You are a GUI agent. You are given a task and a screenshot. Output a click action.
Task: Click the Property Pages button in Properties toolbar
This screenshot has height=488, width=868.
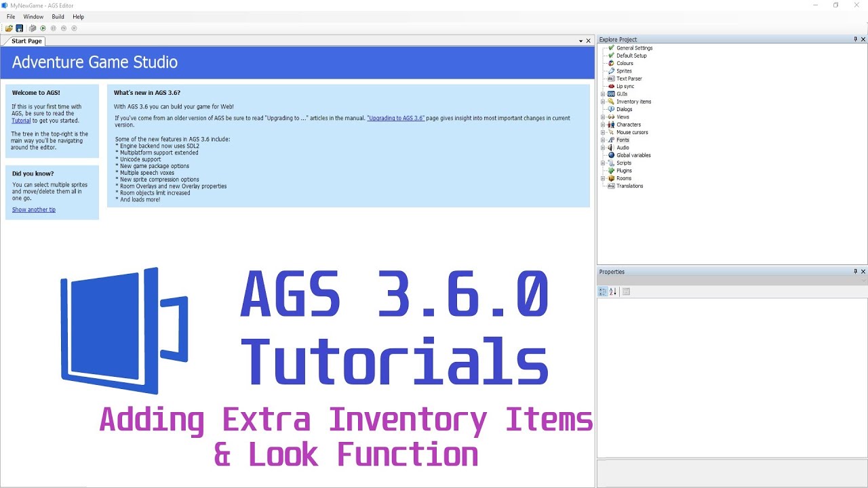627,291
